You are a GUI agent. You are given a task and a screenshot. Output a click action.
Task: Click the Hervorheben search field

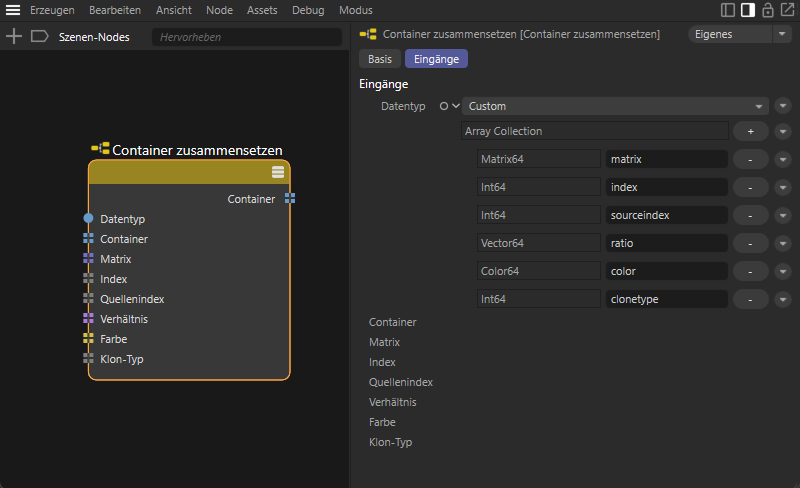(246, 37)
